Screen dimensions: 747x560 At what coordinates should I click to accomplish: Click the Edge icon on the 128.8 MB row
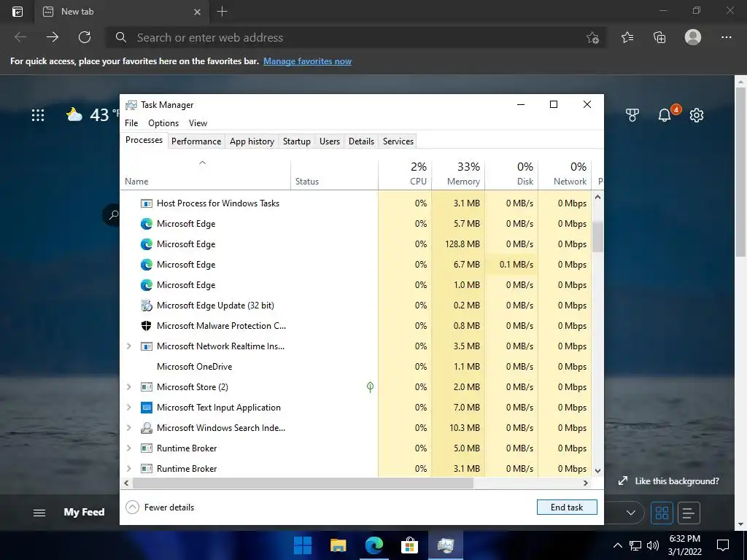click(x=146, y=244)
